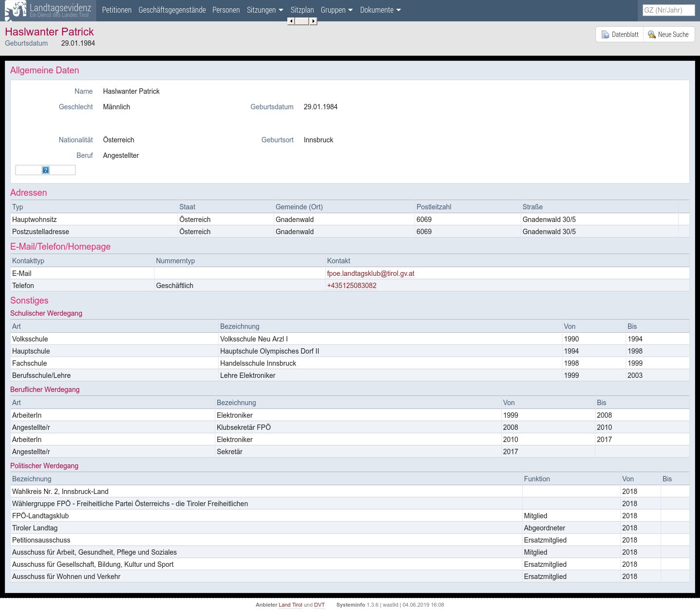This screenshot has height=612, width=700.
Task: Click the right scroll arrow under the navbar
Action: tap(314, 21)
